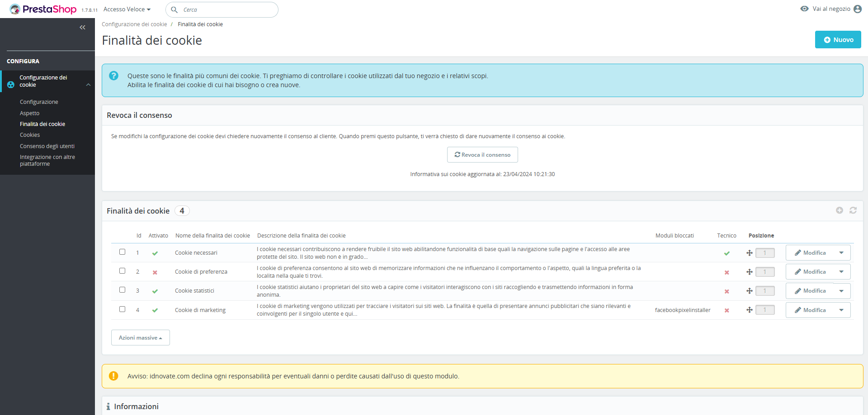Collapse the sidebar with the double chevron
The height and width of the screenshot is (415, 868).
pyautogui.click(x=82, y=28)
